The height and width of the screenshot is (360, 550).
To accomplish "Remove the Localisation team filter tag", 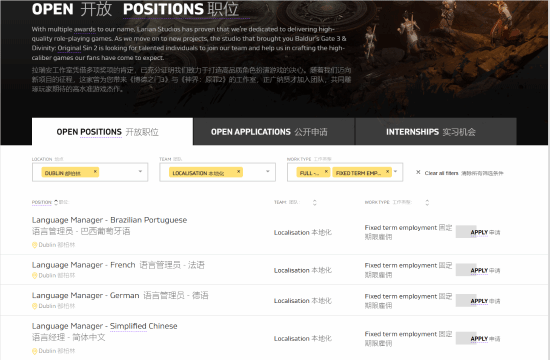I will [239, 172].
